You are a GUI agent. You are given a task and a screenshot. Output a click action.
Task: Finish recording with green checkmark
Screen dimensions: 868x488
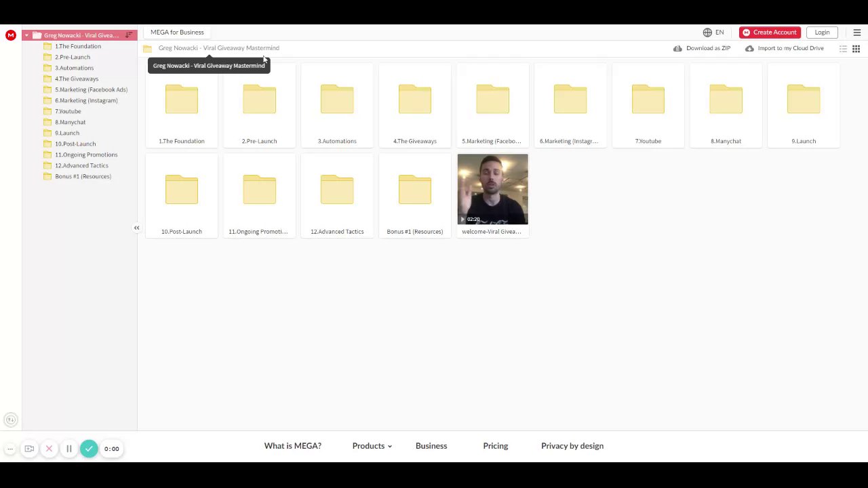pyautogui.click(x=89, y=449)
